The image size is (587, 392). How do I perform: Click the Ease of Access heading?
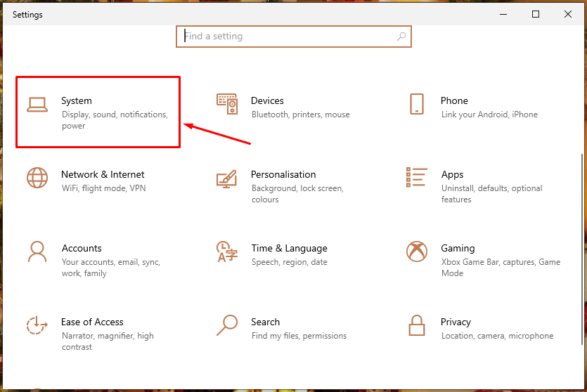tap(92, 322)
